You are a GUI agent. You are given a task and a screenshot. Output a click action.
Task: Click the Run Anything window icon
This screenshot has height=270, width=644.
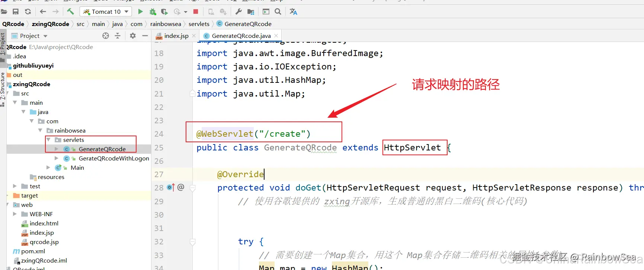click(x=266, y=12)
